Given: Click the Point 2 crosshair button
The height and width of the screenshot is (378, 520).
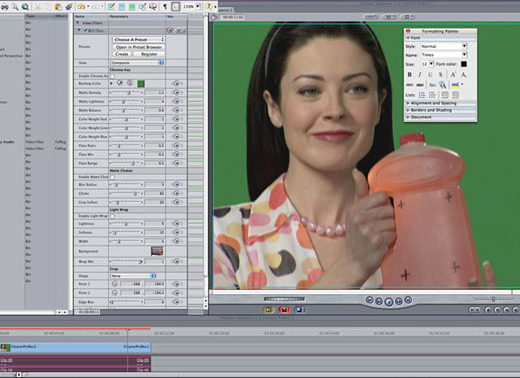Looking at the screenshot, I should pyautogui.click(x=115, y=293).
